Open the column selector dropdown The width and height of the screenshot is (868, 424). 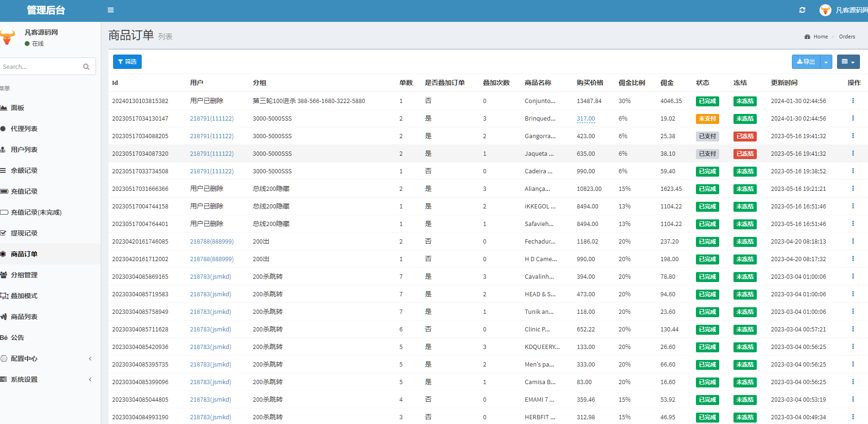click(848, 62)
